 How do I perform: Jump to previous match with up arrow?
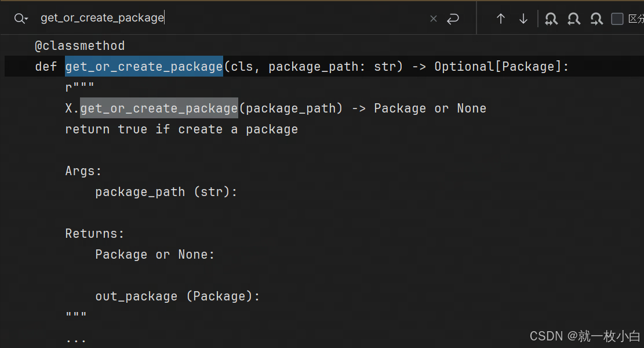point(500,18)
